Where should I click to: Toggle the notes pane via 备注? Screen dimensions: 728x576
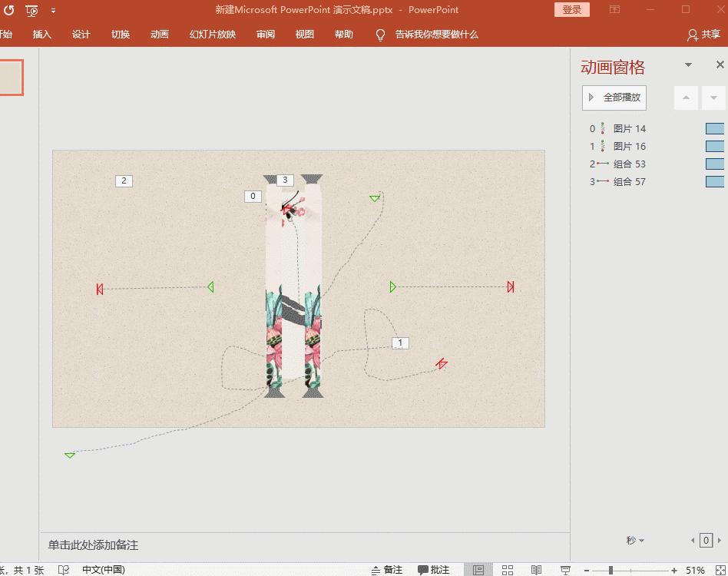pos(389,569)
